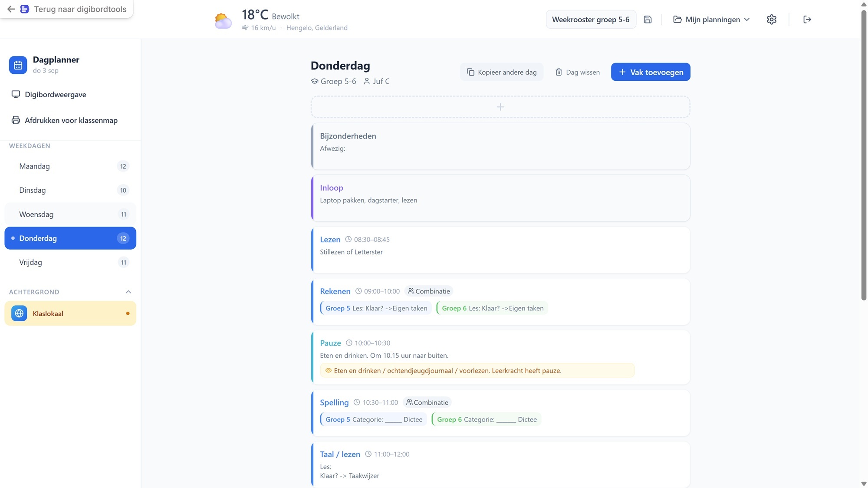Switch to Maandag
This screenshot has width=868, height=488.
click(x=70, y=166)
